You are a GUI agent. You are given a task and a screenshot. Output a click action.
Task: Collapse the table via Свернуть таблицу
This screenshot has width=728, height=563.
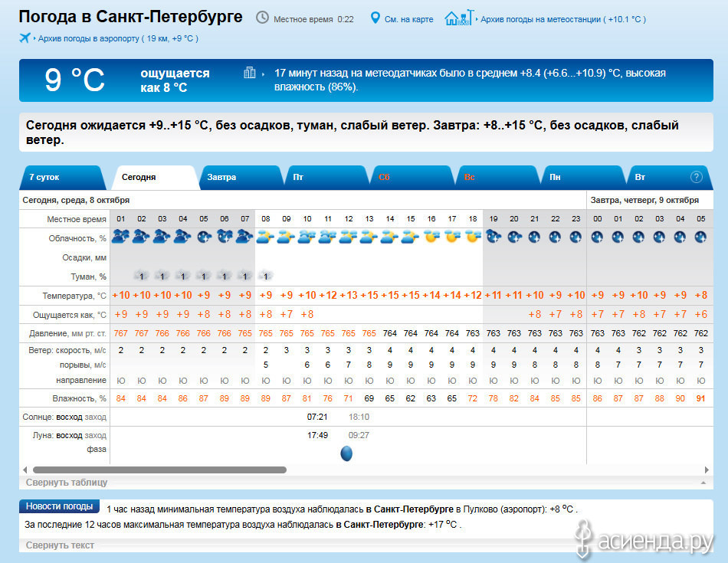click(x=67, y=483)
